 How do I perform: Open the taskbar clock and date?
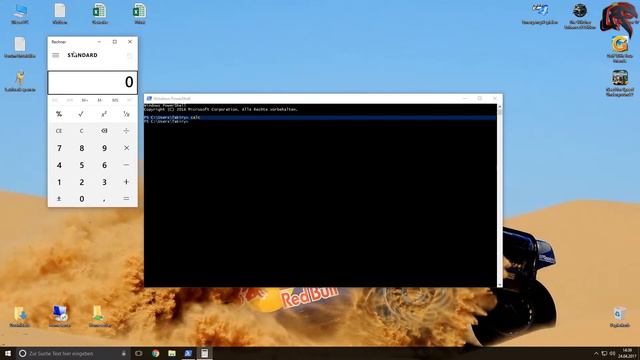(627, 353)
